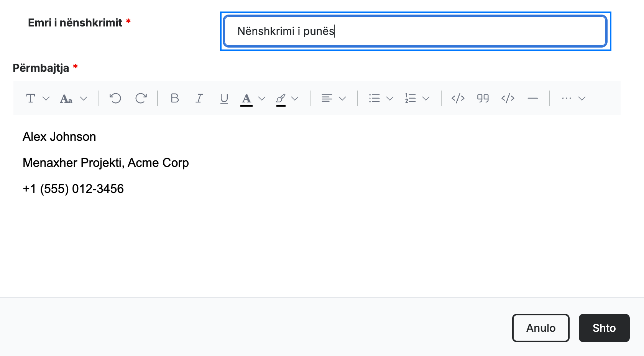This screenshot has width=644, height=356.
Task: Open paragraph format dropdown arrow
Action: [x=46, y=99]
